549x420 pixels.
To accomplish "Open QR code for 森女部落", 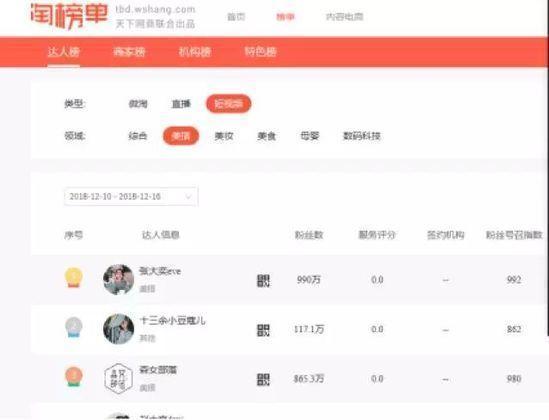I will (263, 379).
